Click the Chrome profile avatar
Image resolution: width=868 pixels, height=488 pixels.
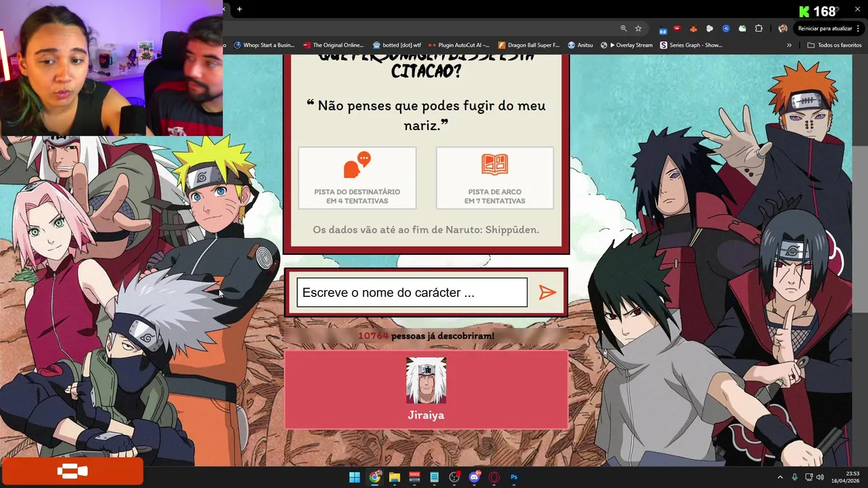pos(783,28)
